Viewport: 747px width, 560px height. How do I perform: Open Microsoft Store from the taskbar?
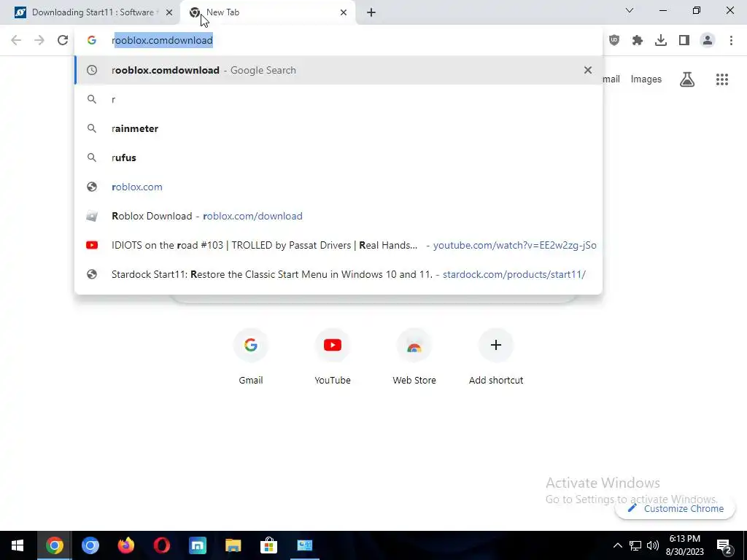pyautogui.click(x=268, y=545)
